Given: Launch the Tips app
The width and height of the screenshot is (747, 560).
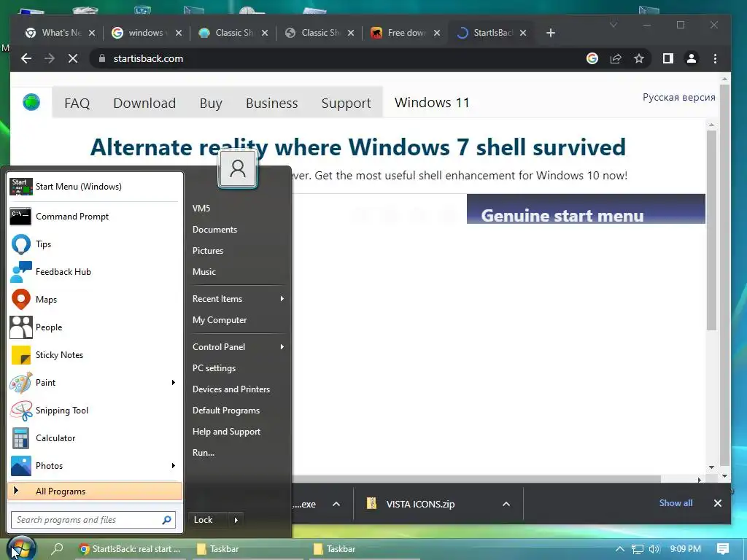Looking at the screenshot, I should 94,244.
